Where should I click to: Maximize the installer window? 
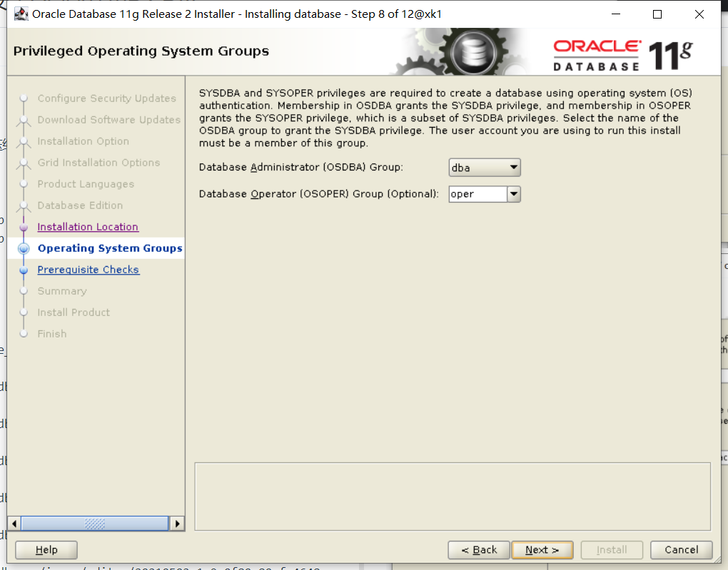[657, 14]
